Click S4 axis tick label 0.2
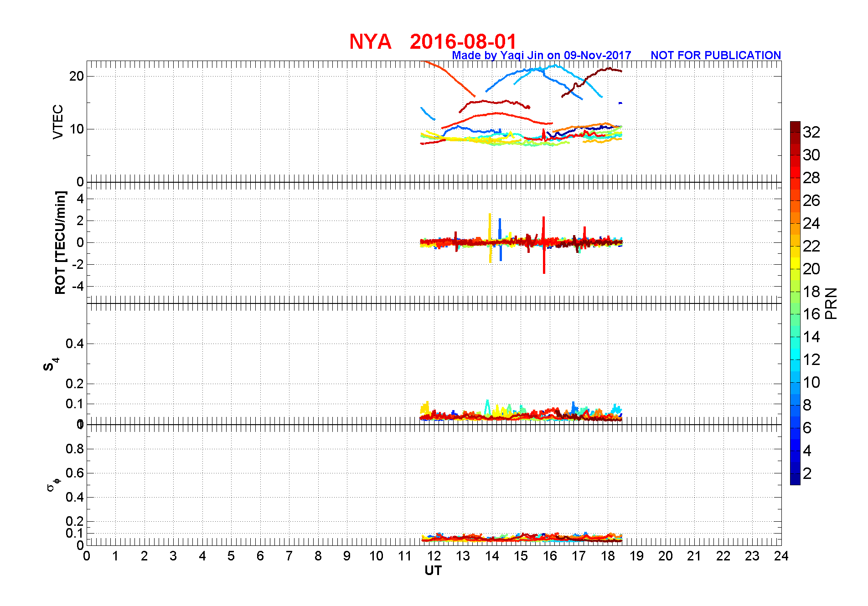This screenshot has width=868, height=606. click(75, 384)
